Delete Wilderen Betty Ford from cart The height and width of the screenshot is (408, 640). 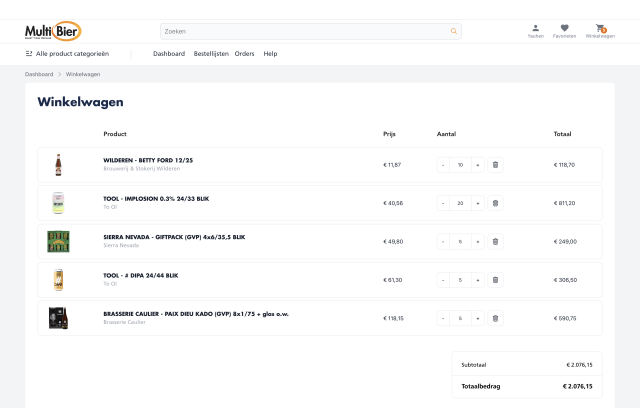[495, 165]
